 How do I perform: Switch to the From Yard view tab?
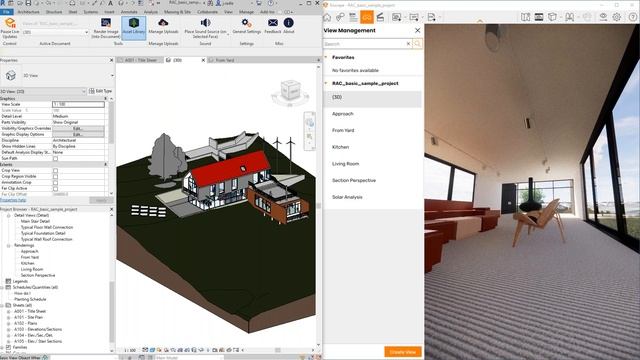coord(225,60)
